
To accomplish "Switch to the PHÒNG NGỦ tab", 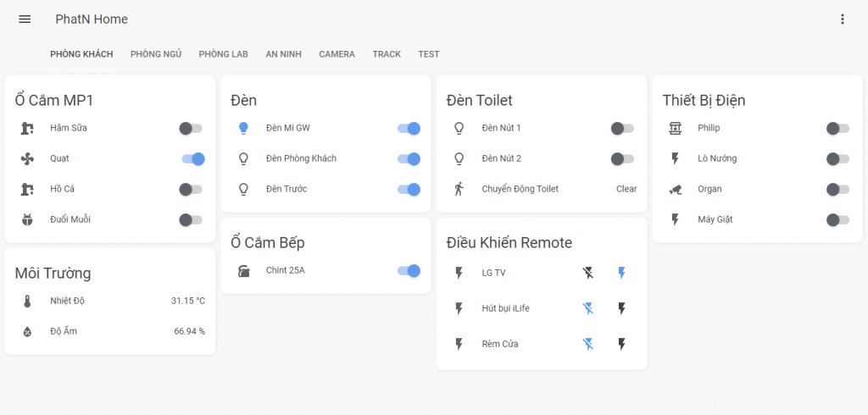I will (x=156, y=54).
